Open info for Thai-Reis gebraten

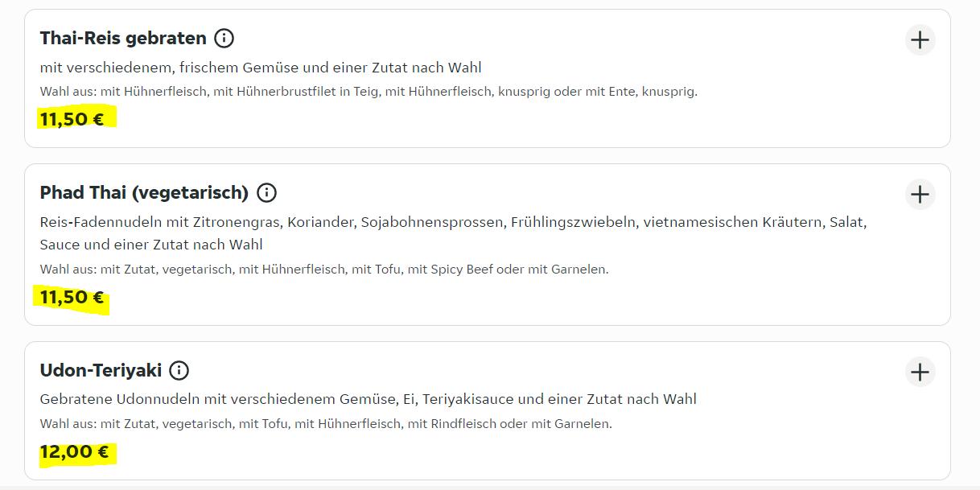pos(224,38)
